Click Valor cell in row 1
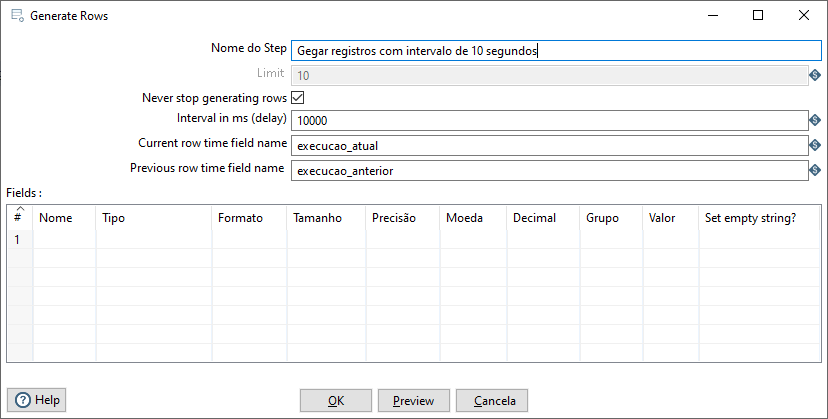828x419 pixels. coord(671,239)
